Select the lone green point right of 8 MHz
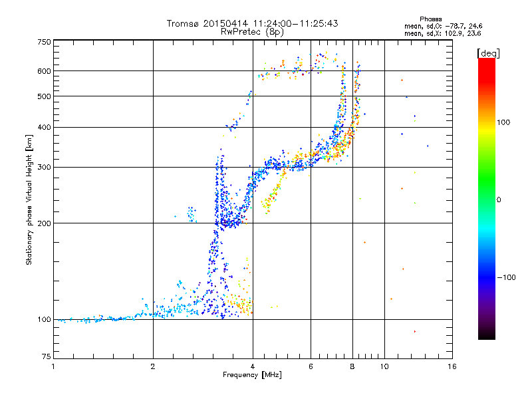The height and width of the screenshot is (399, 532). pos(360,199)
